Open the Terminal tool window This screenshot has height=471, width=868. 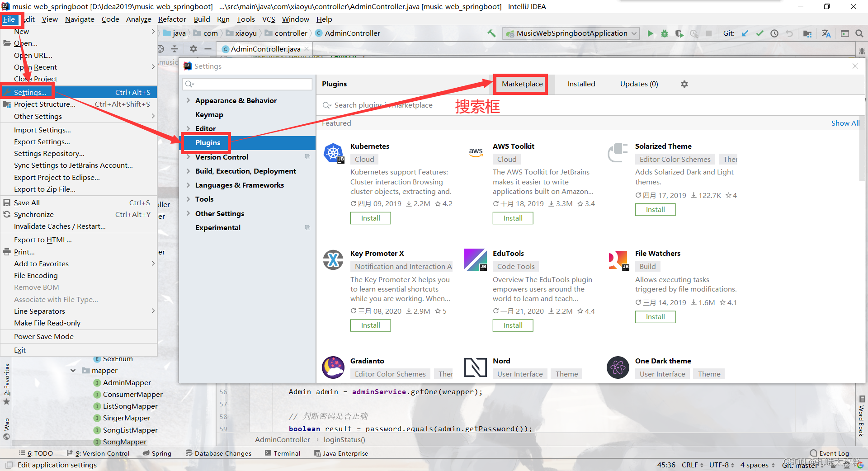pos(283,453)
